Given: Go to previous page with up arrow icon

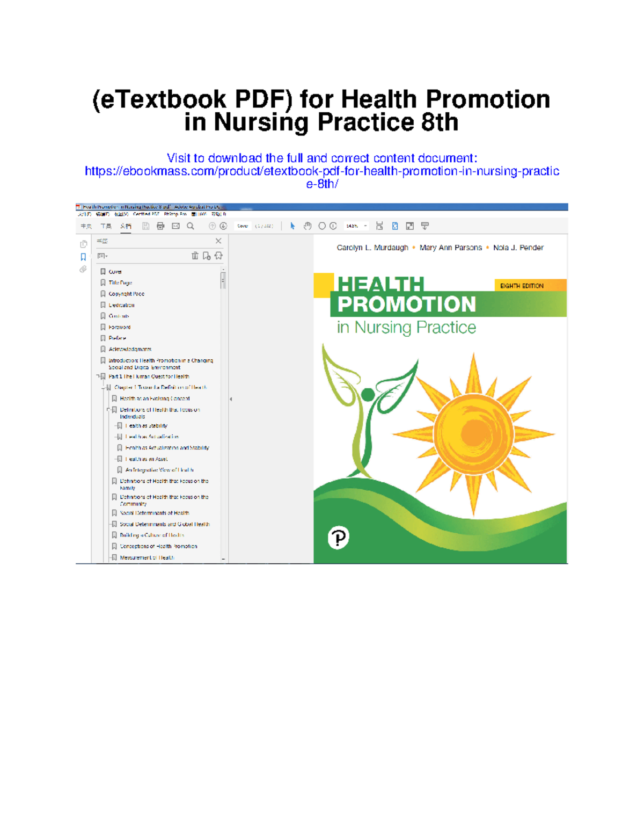Looking at the screenshot, I should 212,226.
